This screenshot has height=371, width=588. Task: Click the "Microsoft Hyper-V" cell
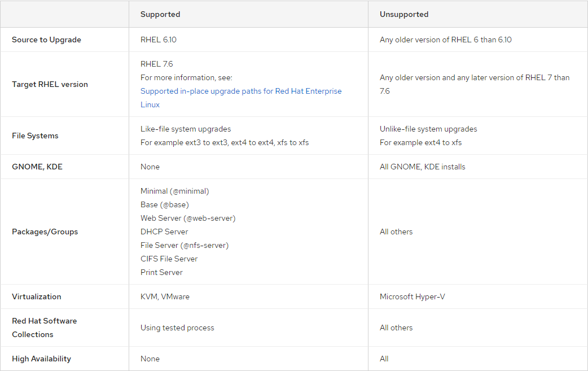point(413,296)
